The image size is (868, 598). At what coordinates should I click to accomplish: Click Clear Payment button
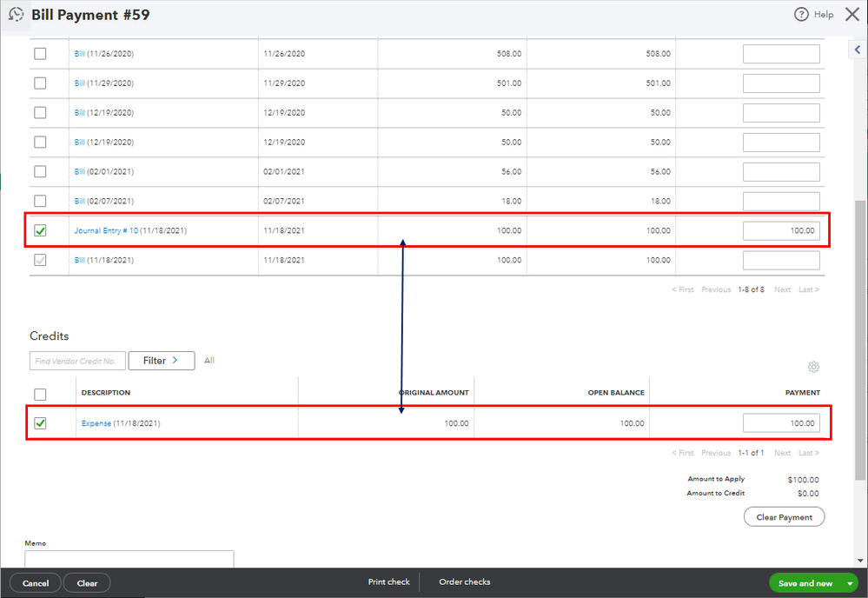785,516
